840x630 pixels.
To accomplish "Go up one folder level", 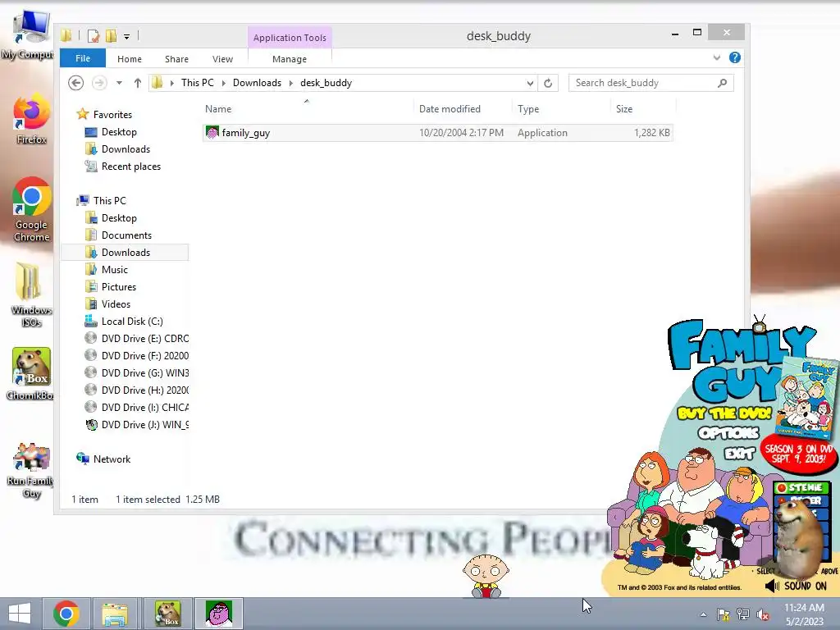I will pyautogui.click(x=138, y=83).
